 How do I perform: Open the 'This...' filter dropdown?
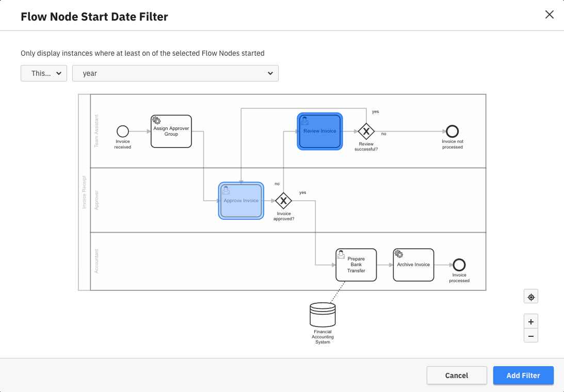coord(43,73)
